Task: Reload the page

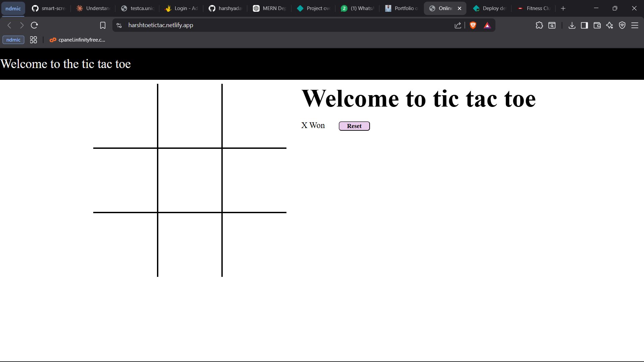Action: (x=34, y=25)
